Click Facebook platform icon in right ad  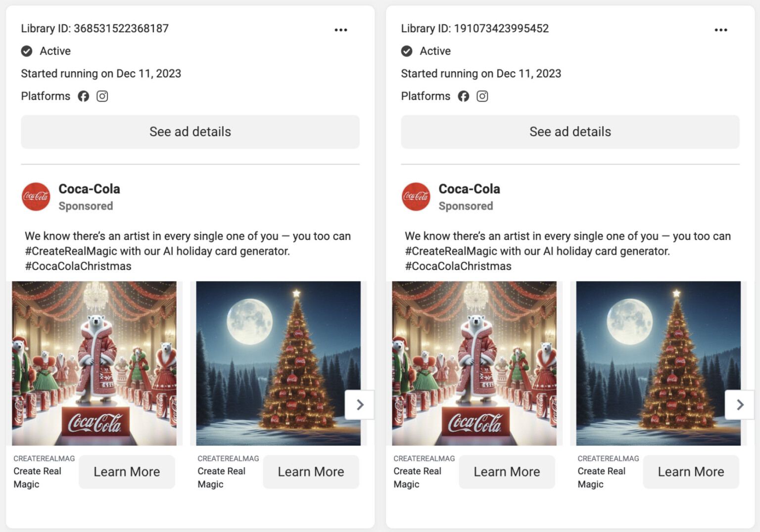coord(463,96)
